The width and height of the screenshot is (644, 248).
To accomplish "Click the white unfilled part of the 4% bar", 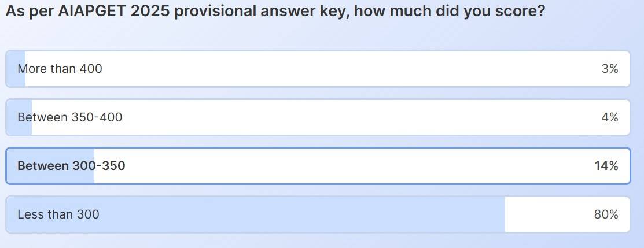I will click(x=347, y=117).
